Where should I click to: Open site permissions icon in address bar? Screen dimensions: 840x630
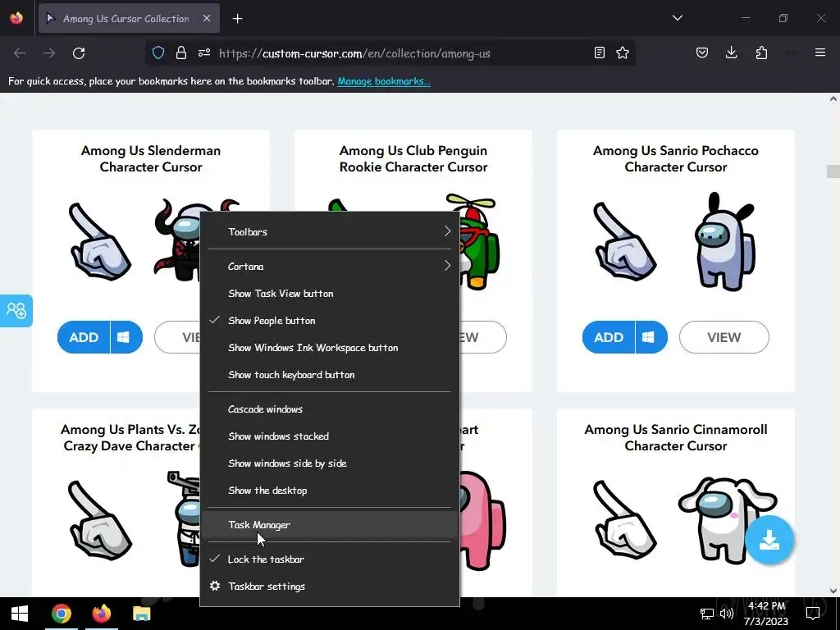(x=204, y=52)
